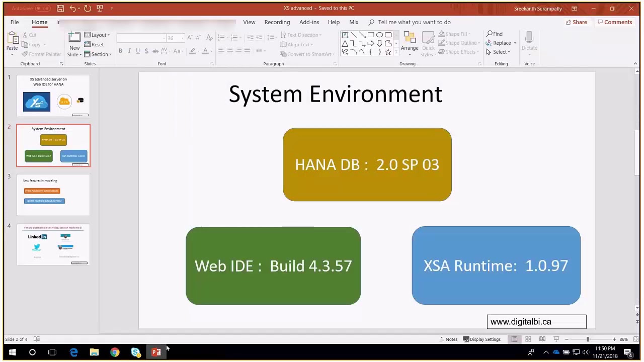The height and width of the screenshot is (362, 644).
Task: Click Clear All Formatting icon
Action: [209, 38]
